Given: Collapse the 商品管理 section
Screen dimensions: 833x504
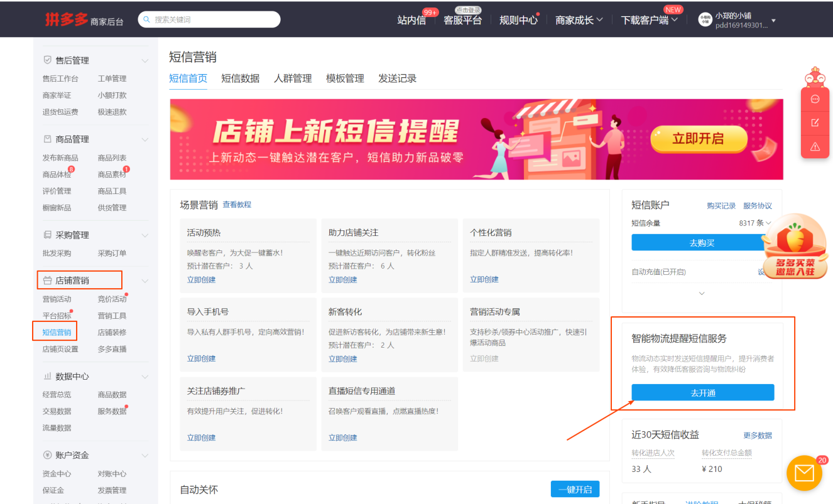Looking at the screenshot, I should coord(145,139).
